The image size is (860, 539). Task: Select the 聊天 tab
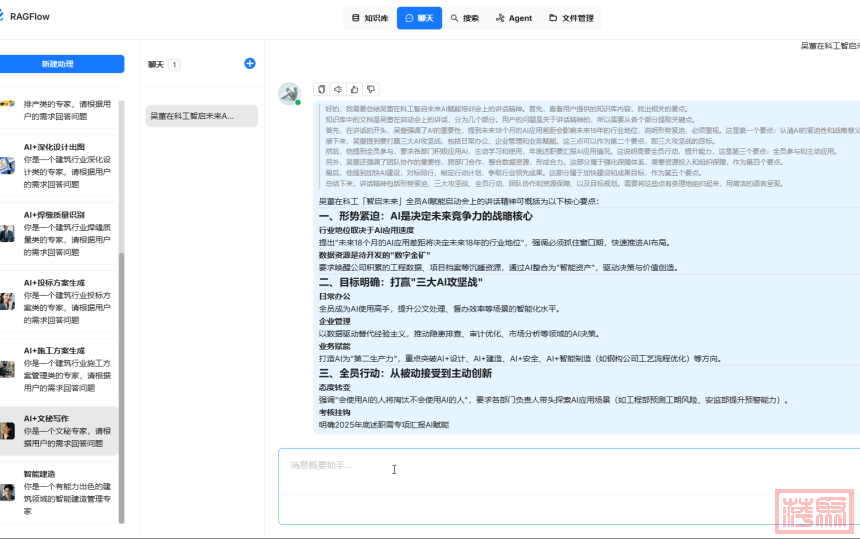pyautogui.click(x=419, y=18)
